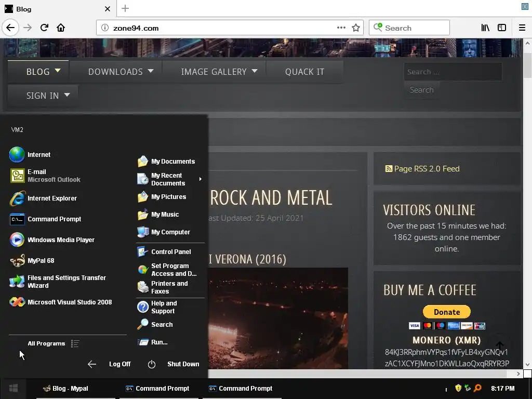532x399 pixels.
Task: Open My Documents folder
Action: pos(166,162)
